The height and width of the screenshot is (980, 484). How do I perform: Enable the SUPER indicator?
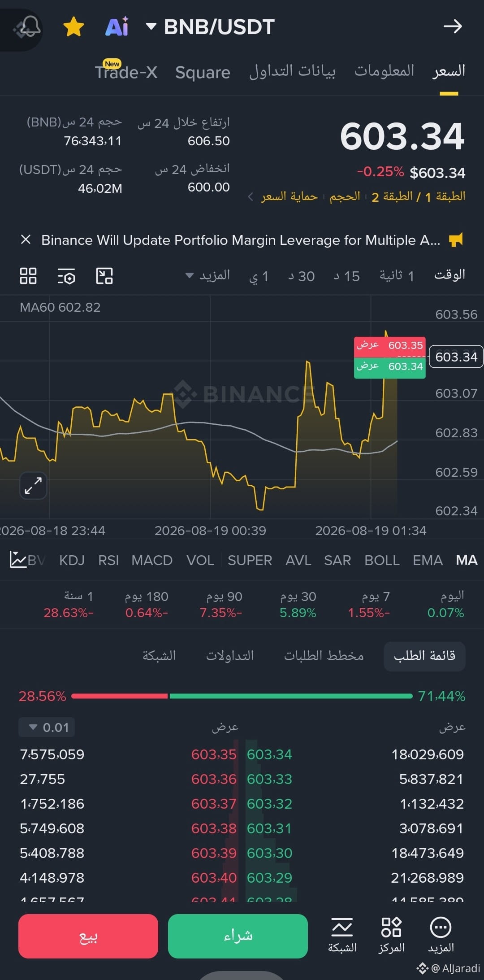[250, 560]
